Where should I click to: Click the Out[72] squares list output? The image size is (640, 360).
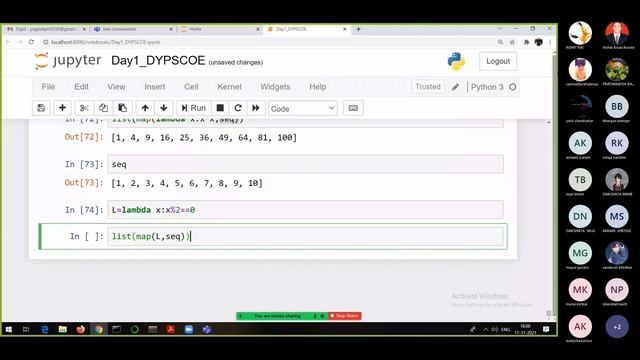204,138
